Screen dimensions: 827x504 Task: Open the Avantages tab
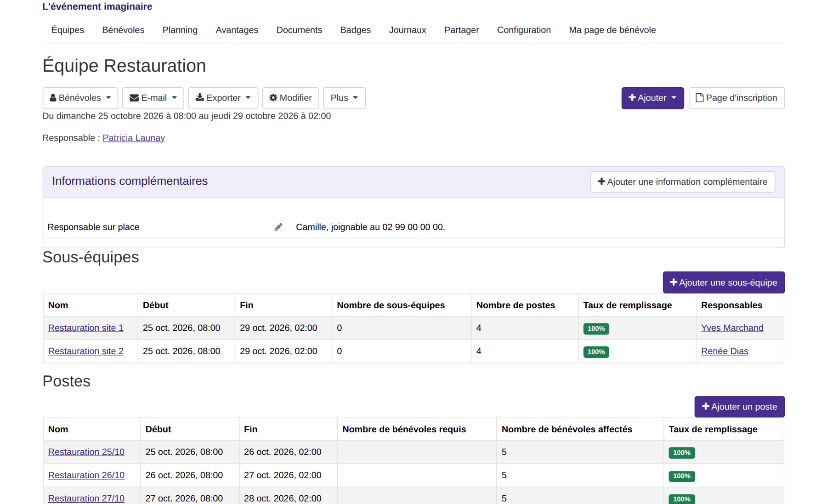[237, 30]
